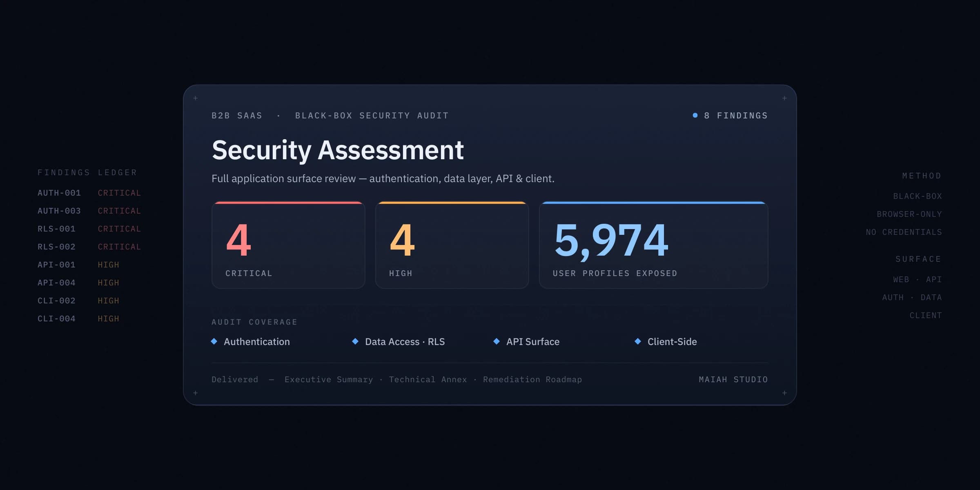This screenshot has width=980, height=490.
Task: Click BLACK-BOX SECURITY AUDIT header text
Action: point(372,116)
